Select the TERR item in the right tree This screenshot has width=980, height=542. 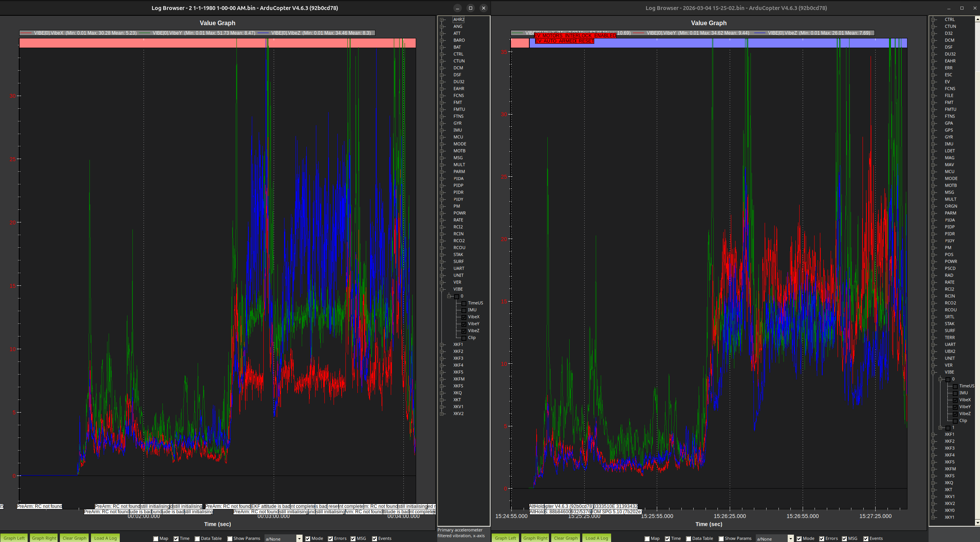coord(950,338)
